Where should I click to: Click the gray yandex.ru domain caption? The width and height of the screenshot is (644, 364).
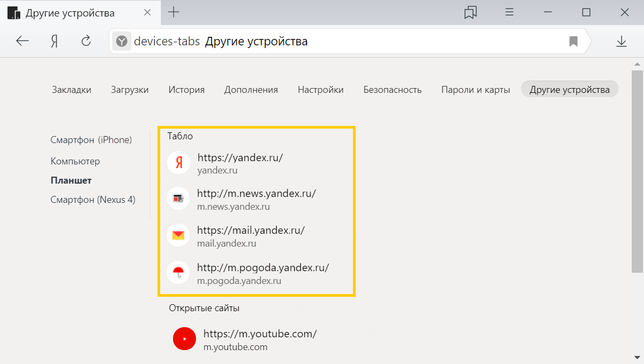pos(217,171)
